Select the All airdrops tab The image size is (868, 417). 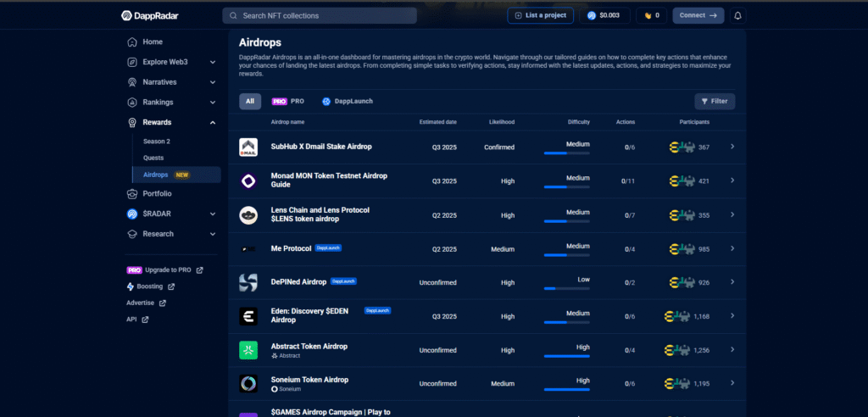click(x=250, y=102)
